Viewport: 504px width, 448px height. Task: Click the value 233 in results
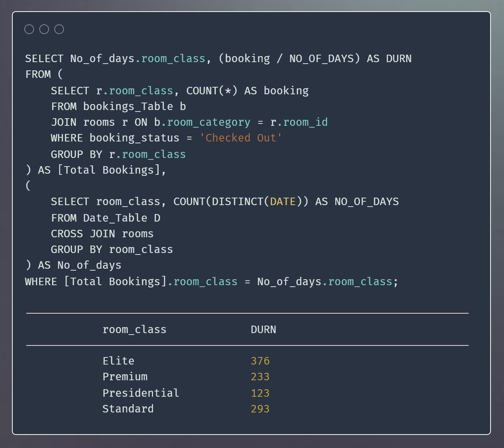[x=260, y=377]
